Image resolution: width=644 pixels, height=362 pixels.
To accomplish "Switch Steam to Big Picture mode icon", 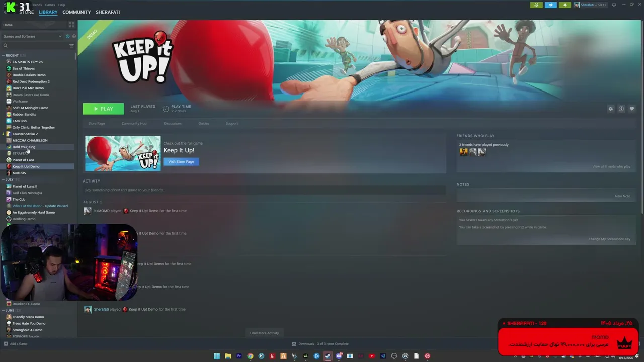I will click(614, 5).
